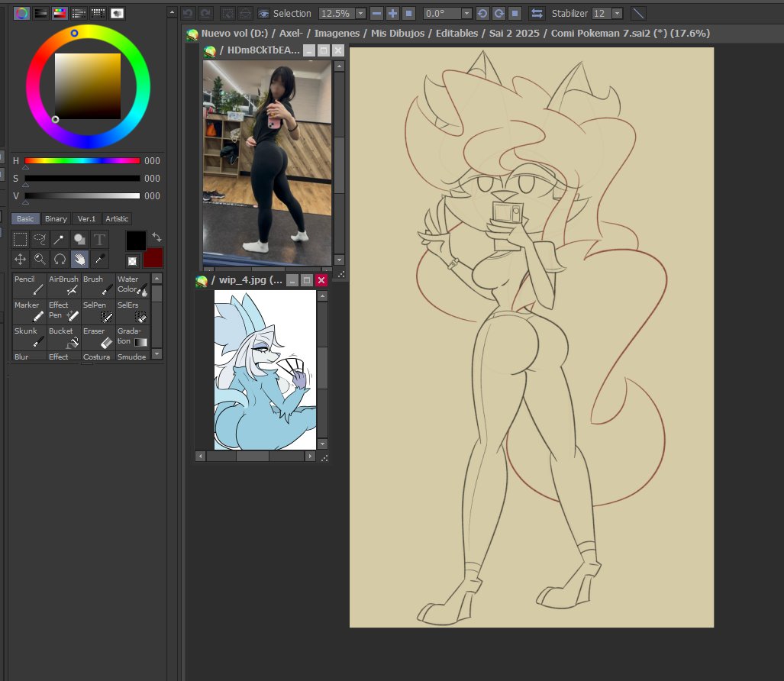Select the rectangular Selection tool
Screen dimensions: 784x681
[x=20, y=240]
